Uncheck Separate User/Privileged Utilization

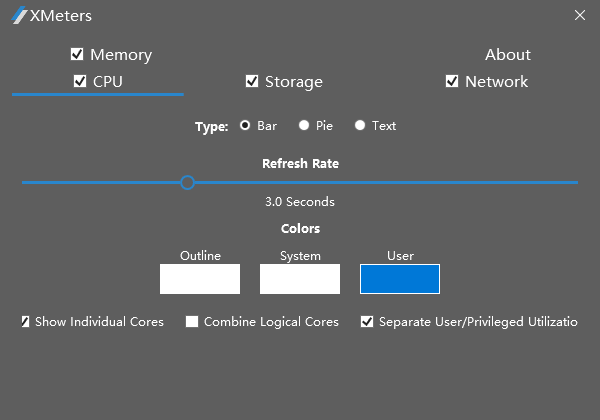tap(367, 322)
